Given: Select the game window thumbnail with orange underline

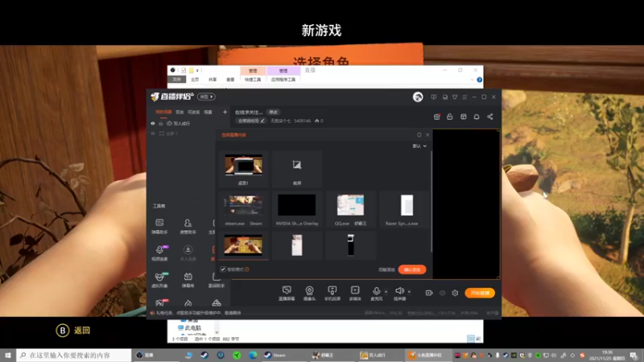Looking at the screenshot, I should [244, 245].
